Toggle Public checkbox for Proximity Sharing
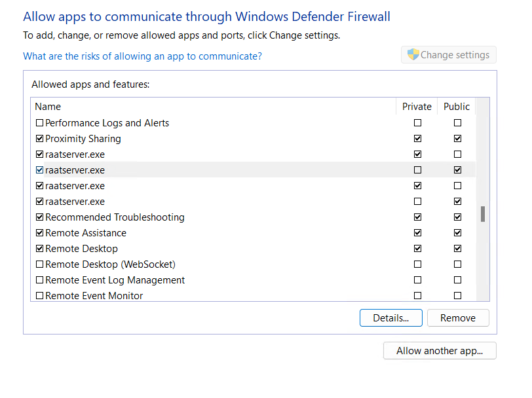Image resolution: width=532 pixels, height=398 pixels. 458,139
